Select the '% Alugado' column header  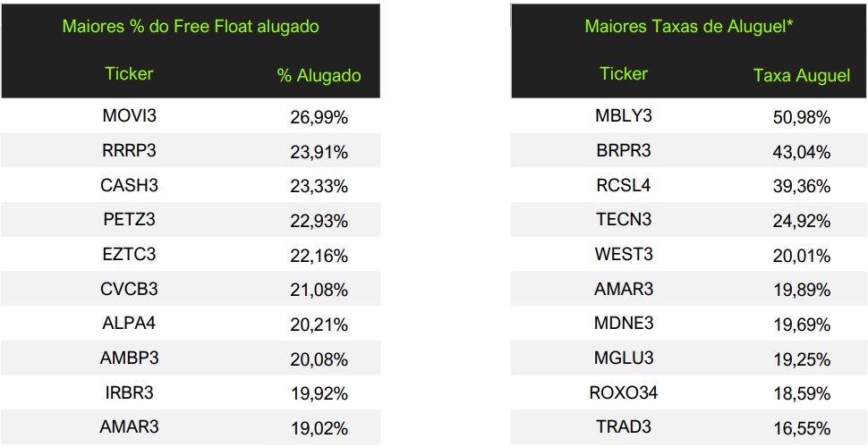[x=319, y=76]
